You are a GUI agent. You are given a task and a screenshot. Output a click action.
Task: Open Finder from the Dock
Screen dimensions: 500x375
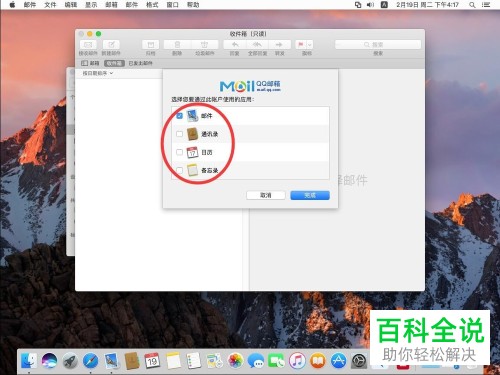29,361
